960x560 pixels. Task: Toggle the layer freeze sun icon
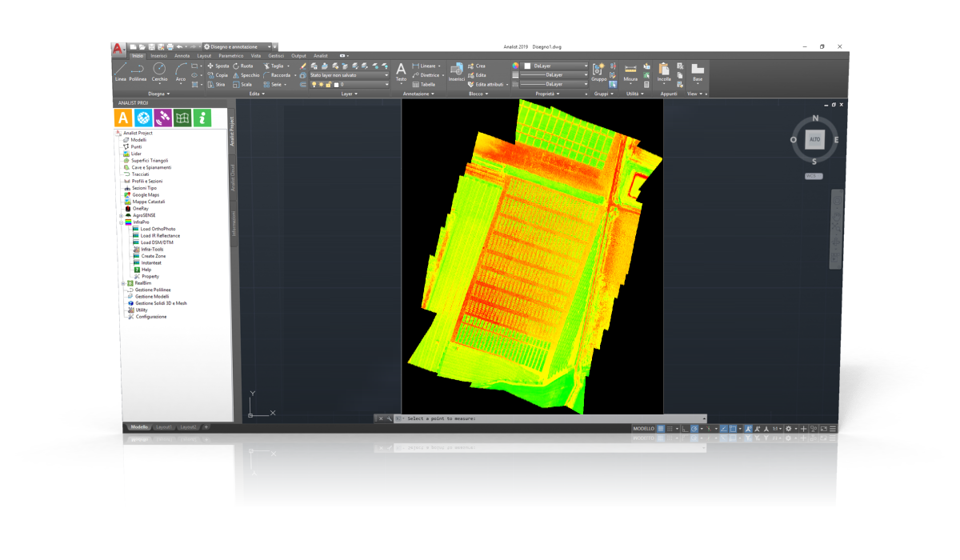tap(322, 84)
